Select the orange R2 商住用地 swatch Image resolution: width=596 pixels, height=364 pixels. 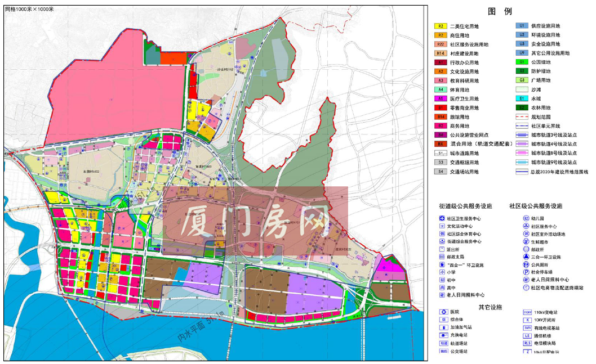coord(441,35)
